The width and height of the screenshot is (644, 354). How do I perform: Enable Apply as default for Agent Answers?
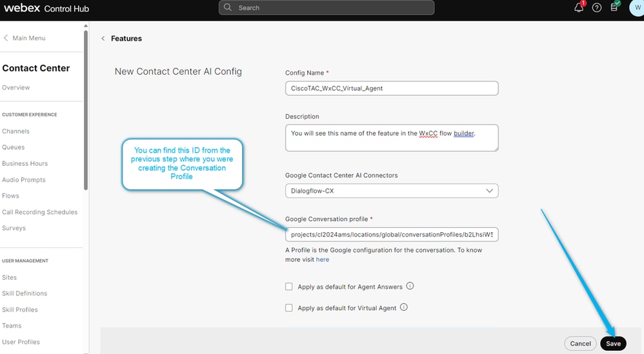tap(288, 286)
